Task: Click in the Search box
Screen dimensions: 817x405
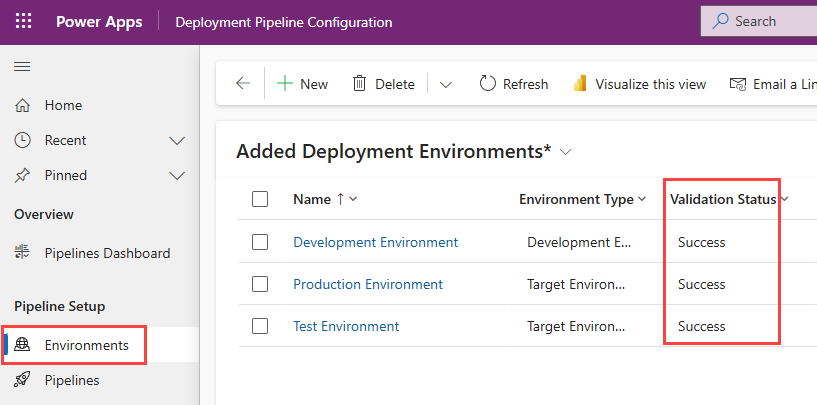Action: [x=759, y=21]
